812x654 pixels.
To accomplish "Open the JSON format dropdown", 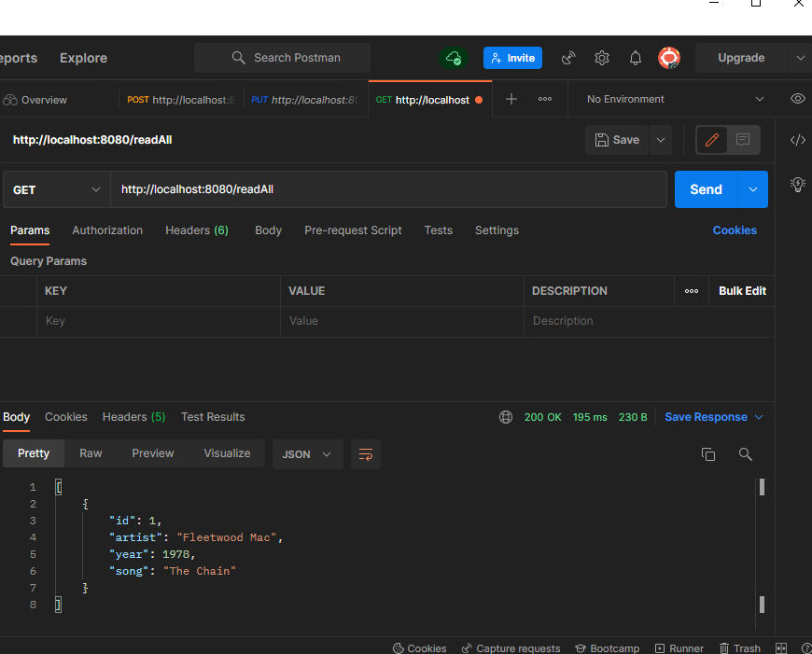I will pyautogui.click(x=307, y=454).
